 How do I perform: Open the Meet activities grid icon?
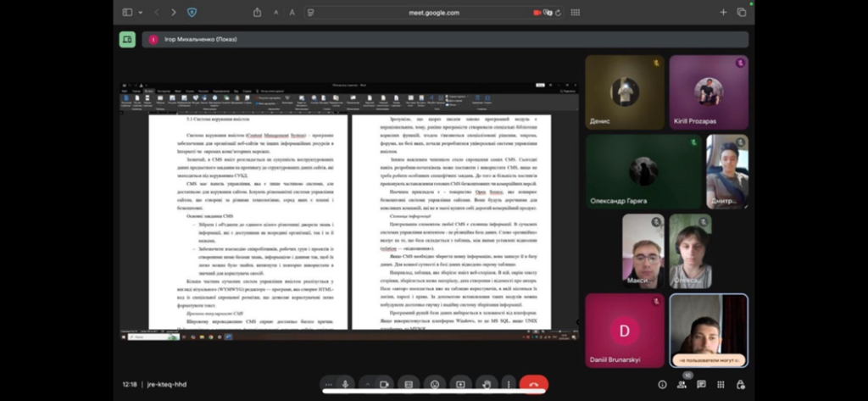[x=721, y=384]
